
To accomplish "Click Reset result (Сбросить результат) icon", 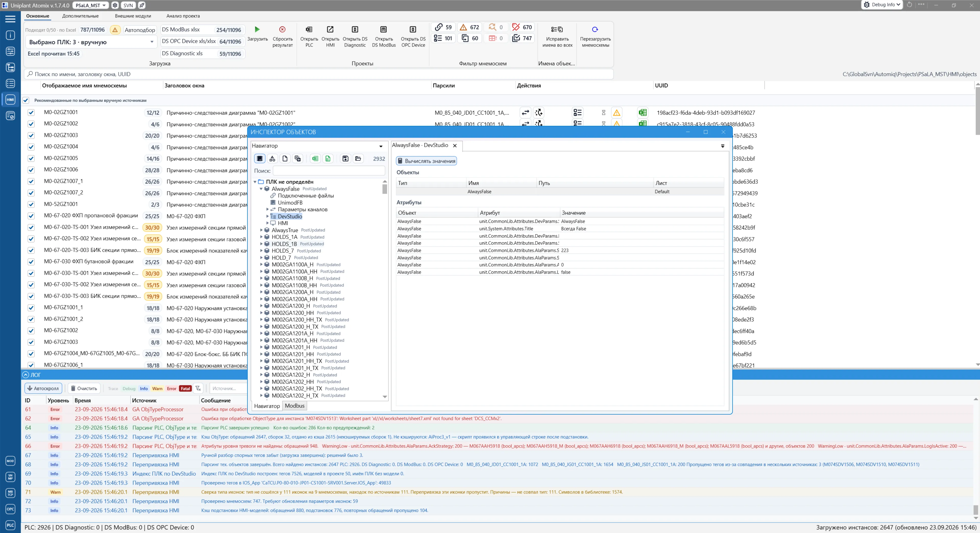I will point(282,29).
